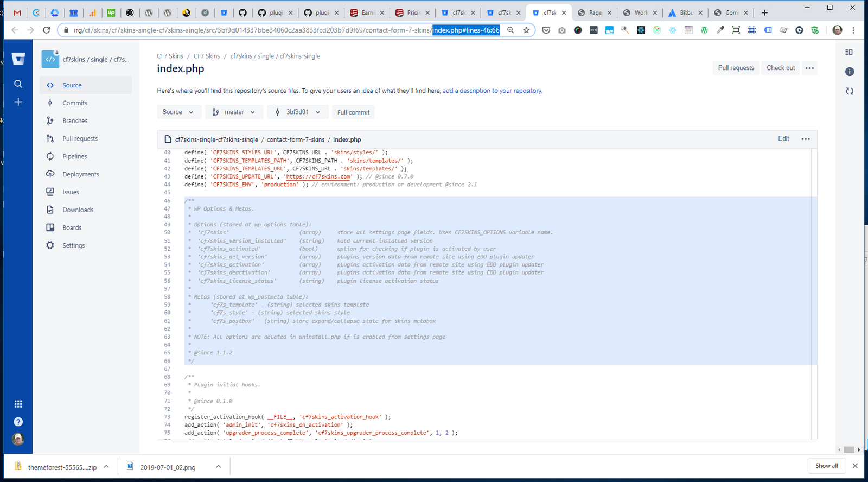Open the help question mark icon
The height and width of the screenshot is (482, 868).
pyautogui.click(x=18, y=422)
